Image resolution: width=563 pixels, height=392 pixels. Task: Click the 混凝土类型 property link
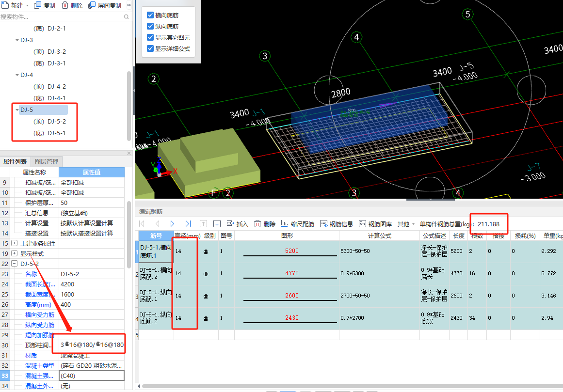coord(40,365)
